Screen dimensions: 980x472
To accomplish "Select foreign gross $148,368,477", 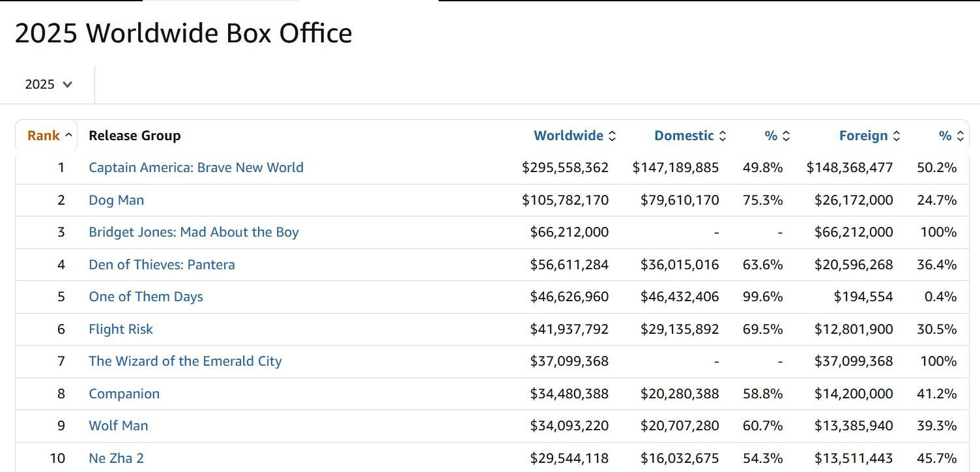I will [850, 168].
